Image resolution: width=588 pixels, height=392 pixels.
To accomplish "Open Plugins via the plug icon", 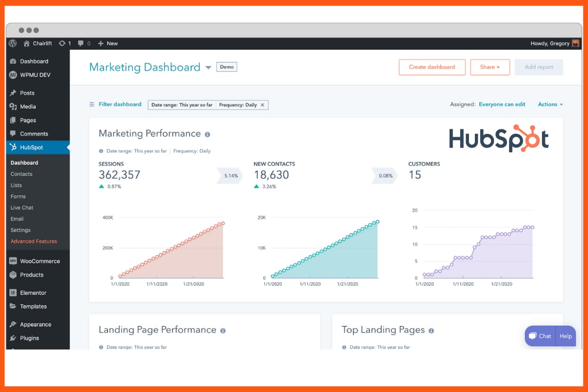I will pyautogui.click(x=13, y=338).
